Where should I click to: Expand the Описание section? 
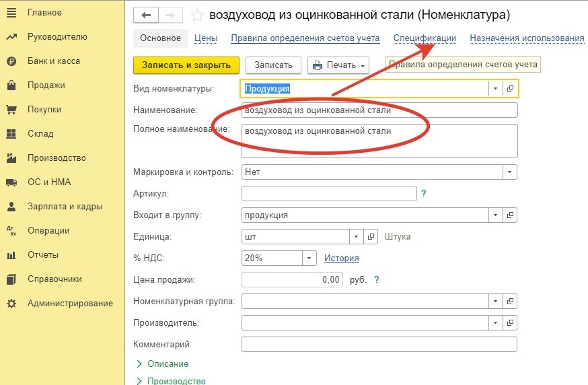[163, 364]
